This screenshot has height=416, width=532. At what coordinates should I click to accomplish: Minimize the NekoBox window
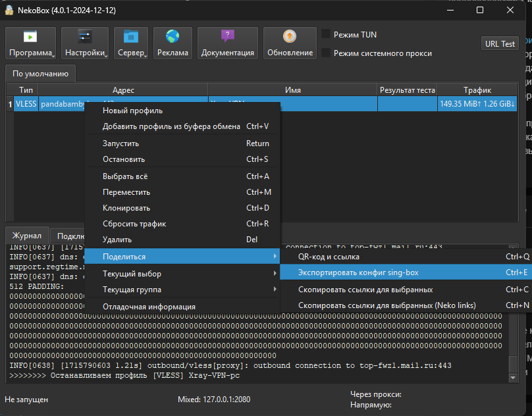pos(450,10)
